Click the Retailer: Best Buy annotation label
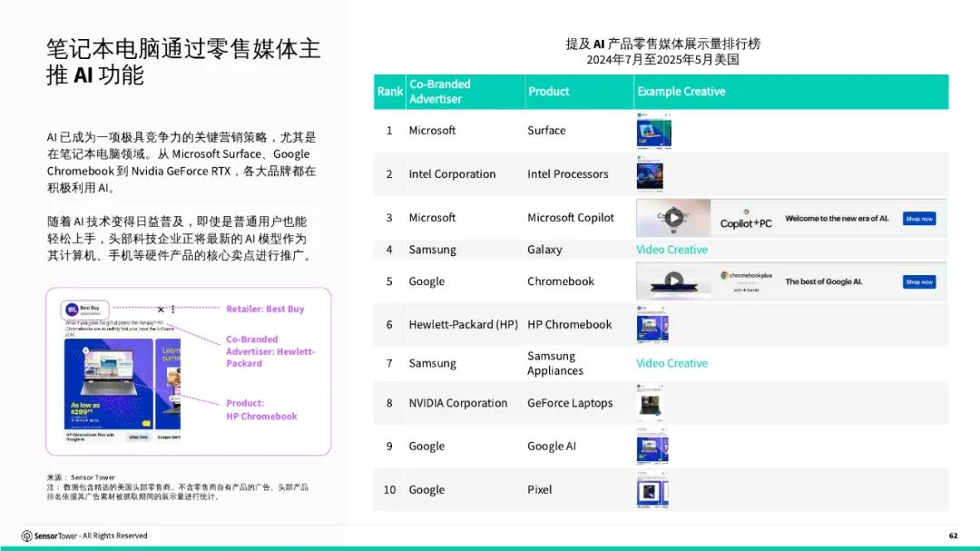The image size is (980, 551). coord(265,309)
